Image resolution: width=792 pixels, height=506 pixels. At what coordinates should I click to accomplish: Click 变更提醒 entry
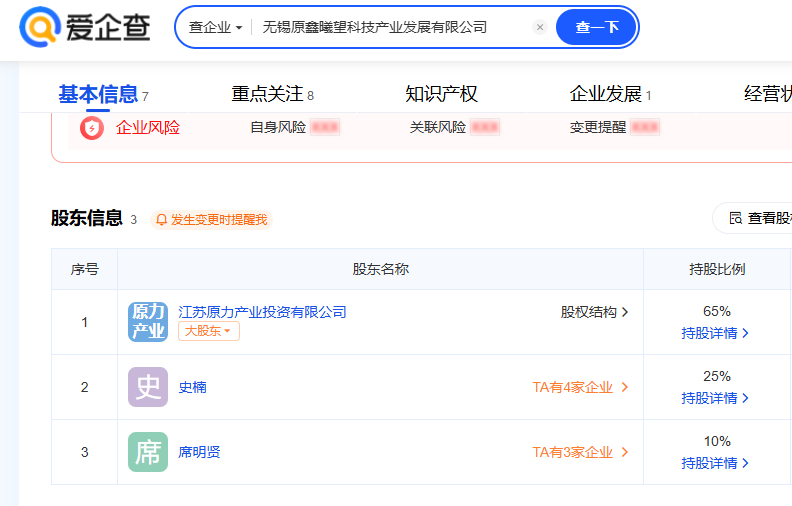click(615, 127)
